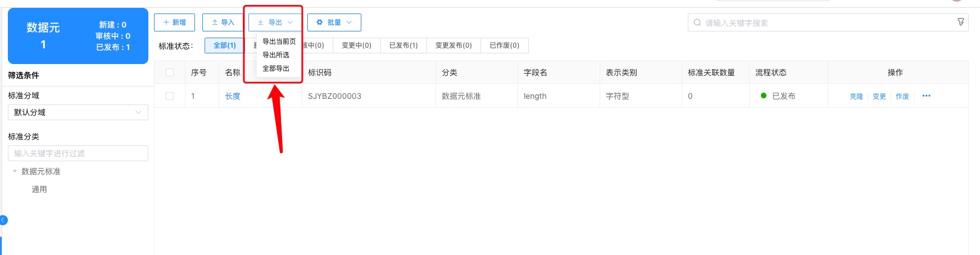This screenshot has height=255, width=980.
Task: Switch to the 变更发布(0) tab
Action: click(453, 45)
